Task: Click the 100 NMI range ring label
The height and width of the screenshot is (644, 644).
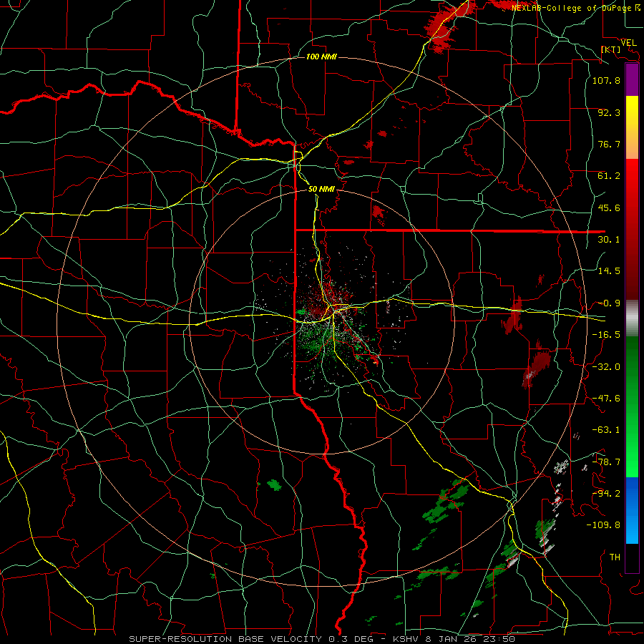Action: [321, 57]
